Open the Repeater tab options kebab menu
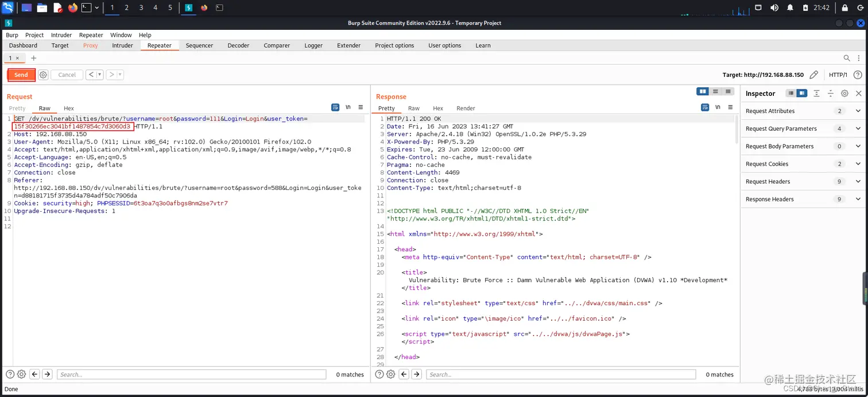 pos(858,58)
